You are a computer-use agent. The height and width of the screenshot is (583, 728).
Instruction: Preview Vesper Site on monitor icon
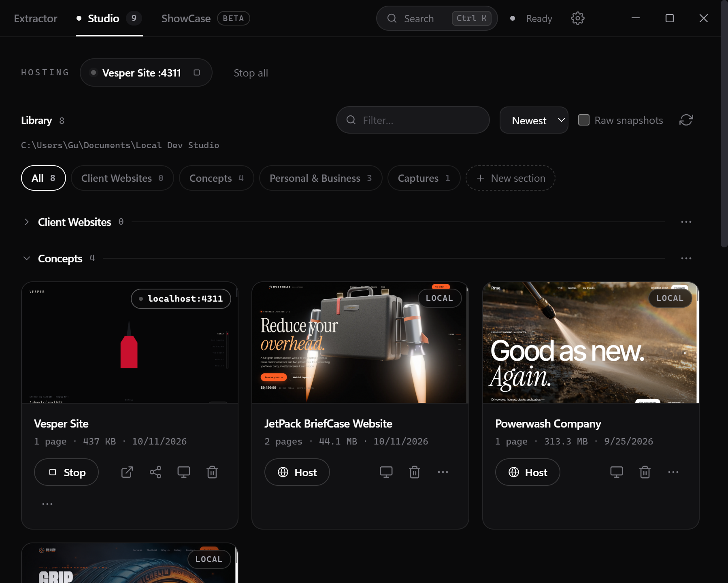point(184,472)
